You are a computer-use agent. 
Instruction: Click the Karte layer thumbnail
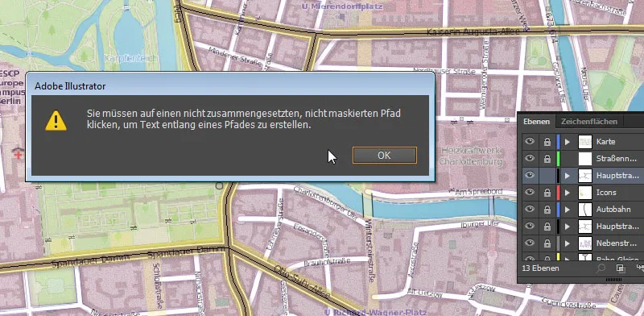point(585,142)
